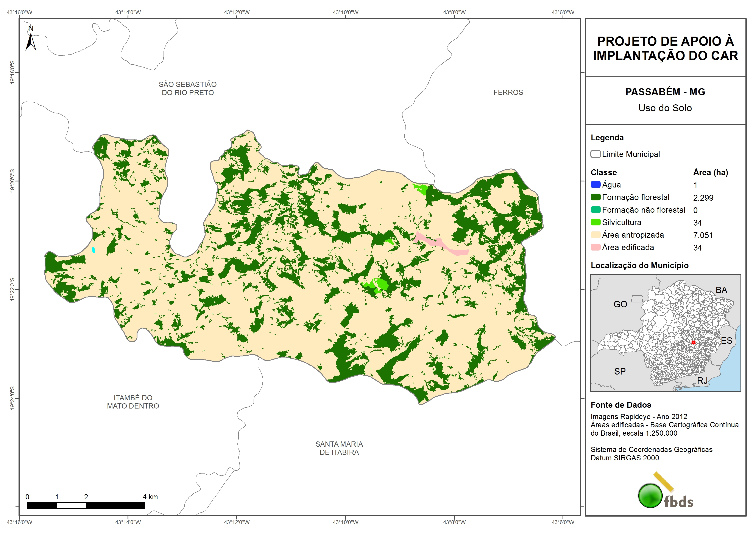Screen dimensions: 756x534
Task: Click the PASSABÉM - MG title
Action: tap(665, 92)
